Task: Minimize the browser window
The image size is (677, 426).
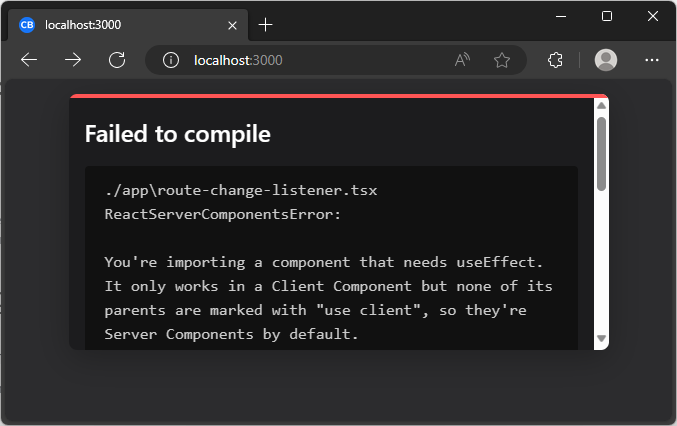Action: tap(561, 16)
